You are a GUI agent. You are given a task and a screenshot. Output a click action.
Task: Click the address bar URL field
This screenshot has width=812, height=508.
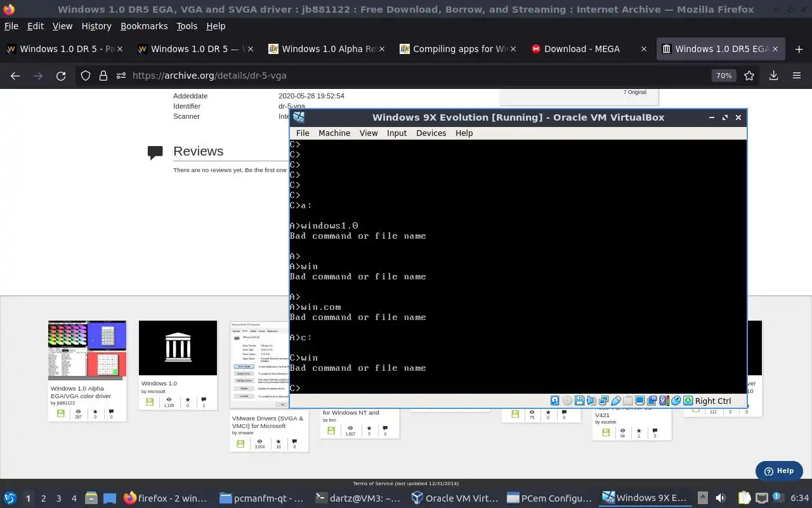tap(419, 76)
